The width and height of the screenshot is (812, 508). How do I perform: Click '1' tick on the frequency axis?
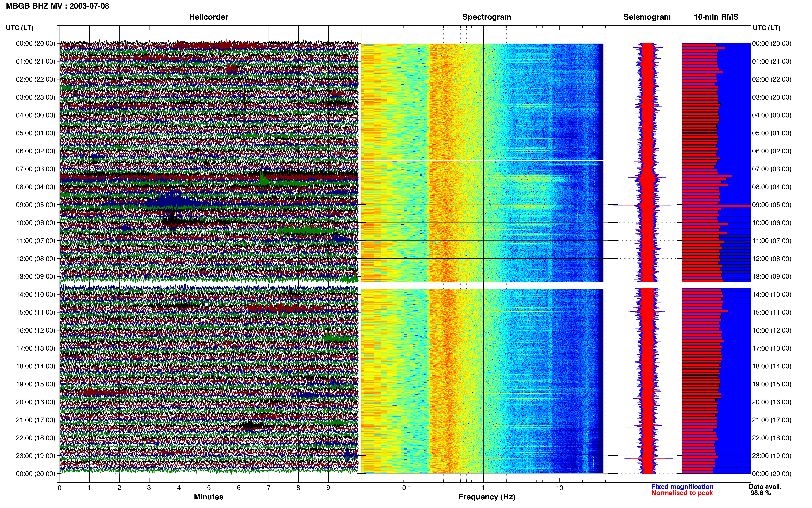pos(483,487)
